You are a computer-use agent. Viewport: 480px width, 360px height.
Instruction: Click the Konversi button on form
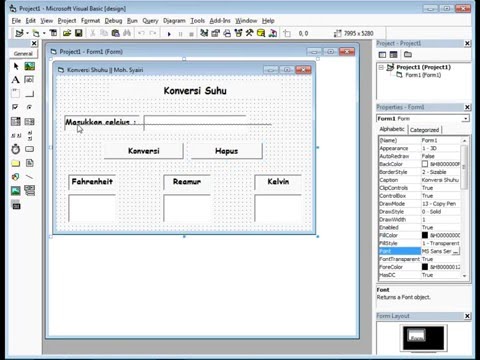click(x=144, y=151)
